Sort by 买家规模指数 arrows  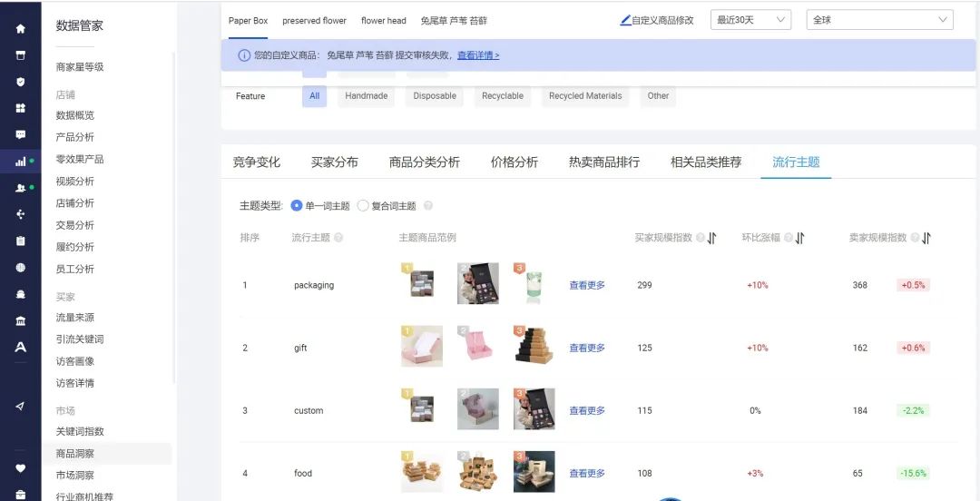(x=712, y=238)
